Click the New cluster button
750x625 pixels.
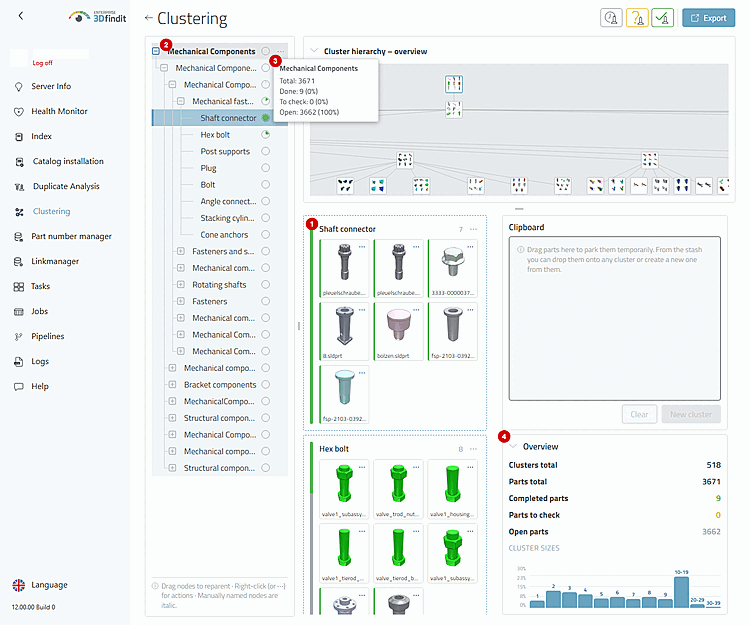pos(691,414)
